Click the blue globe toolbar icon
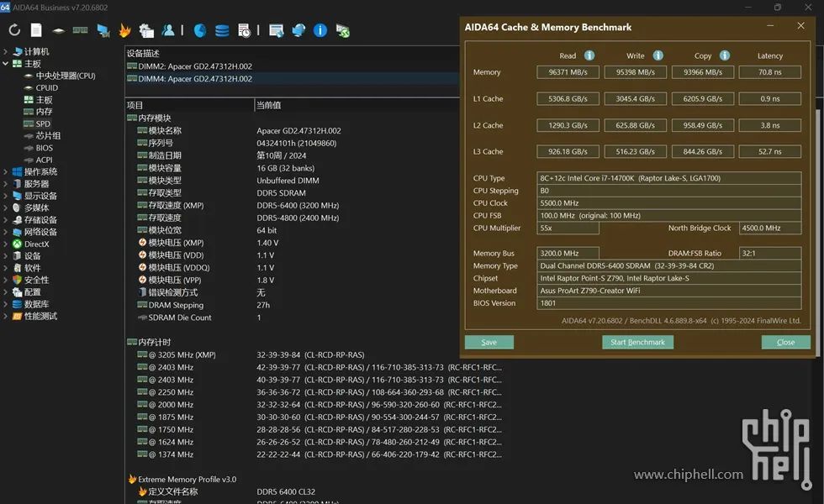The width and height of the screenshot is (824, 504). click(x=298, y=30)
